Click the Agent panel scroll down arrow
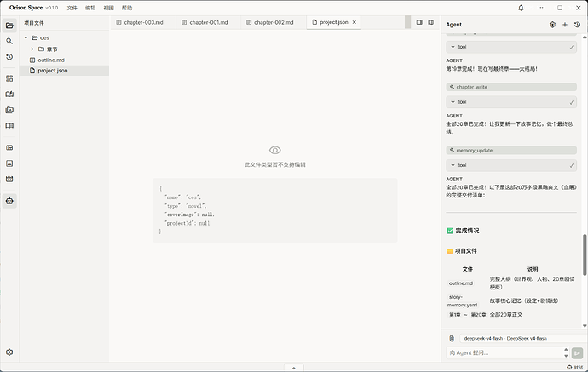This screenshot has height=372, width=588. point(585,326)
